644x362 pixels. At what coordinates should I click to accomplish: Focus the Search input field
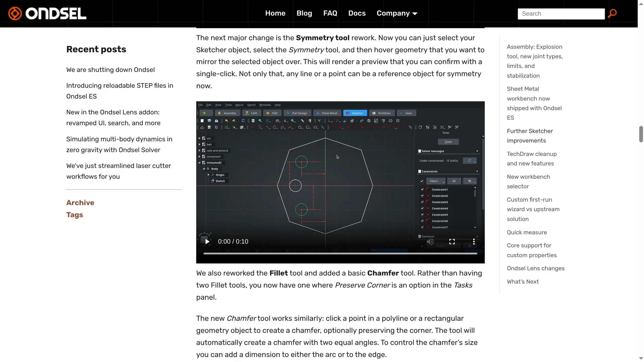coord(561,14)
